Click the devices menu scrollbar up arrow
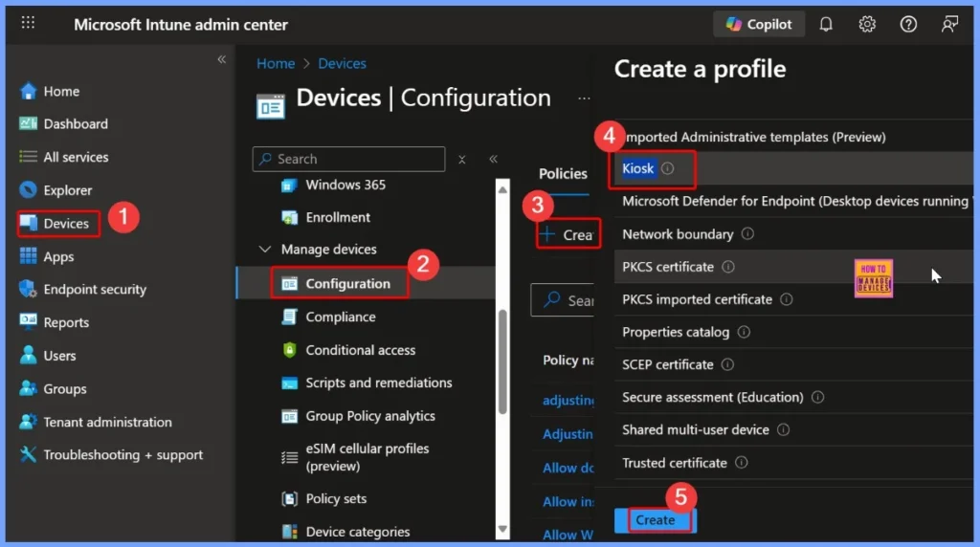Image resolution: width=980 pixels, height=547 pixels. [502, 189]
